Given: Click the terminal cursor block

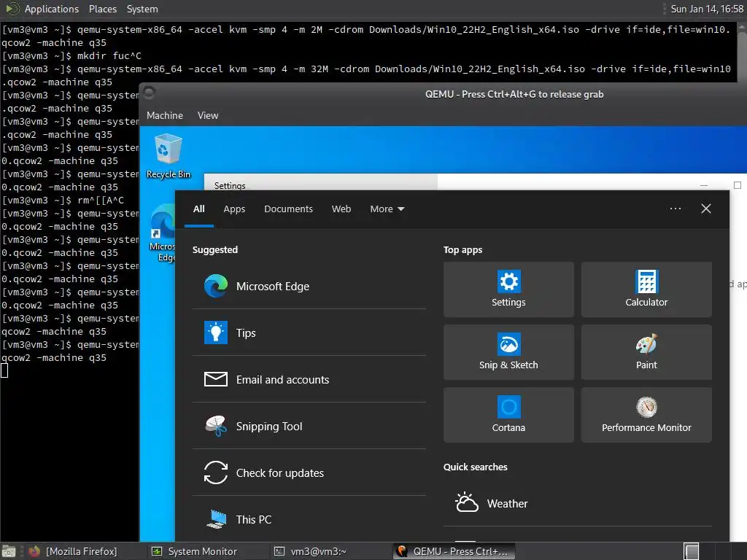Looking at the screenshot, I should [4, 370].
